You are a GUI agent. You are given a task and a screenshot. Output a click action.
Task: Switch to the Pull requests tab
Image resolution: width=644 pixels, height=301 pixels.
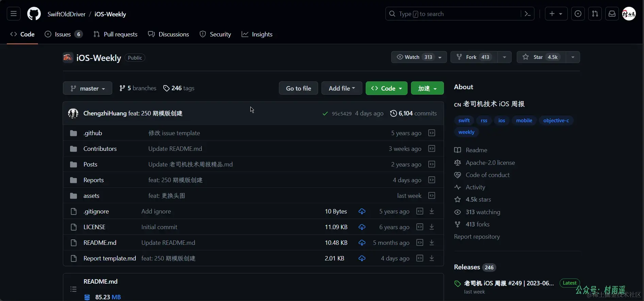coord(115,34)
